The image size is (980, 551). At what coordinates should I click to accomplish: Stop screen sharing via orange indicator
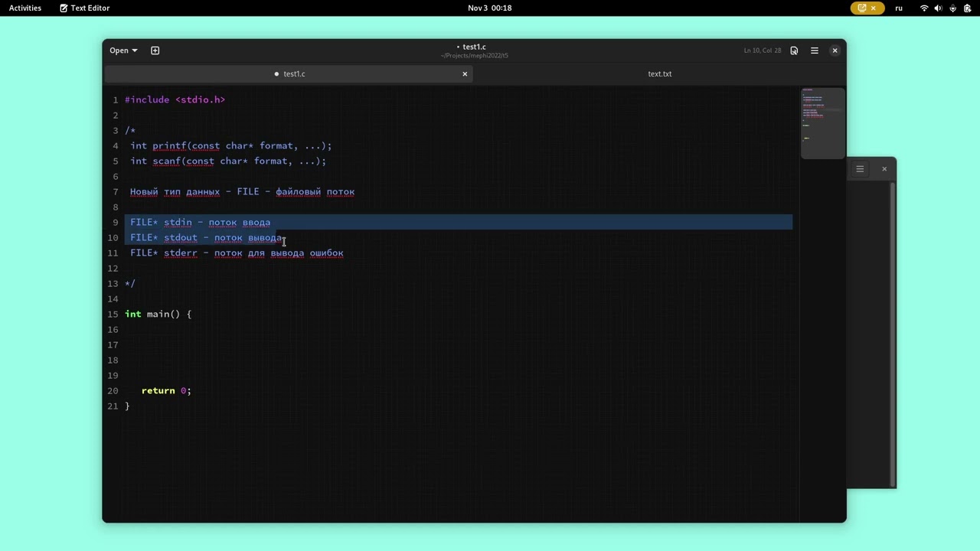coord(867,8)
